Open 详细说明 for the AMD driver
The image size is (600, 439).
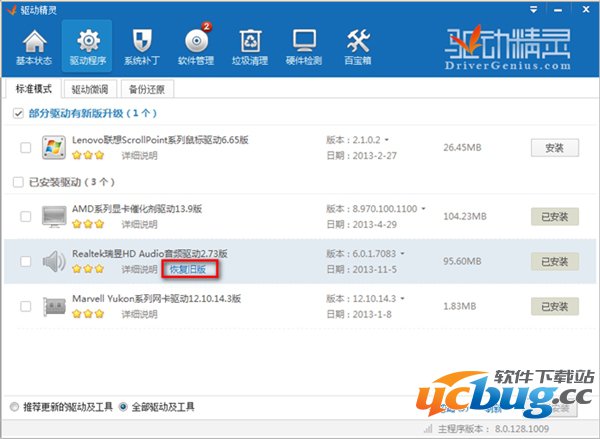(x=140, y=224)
